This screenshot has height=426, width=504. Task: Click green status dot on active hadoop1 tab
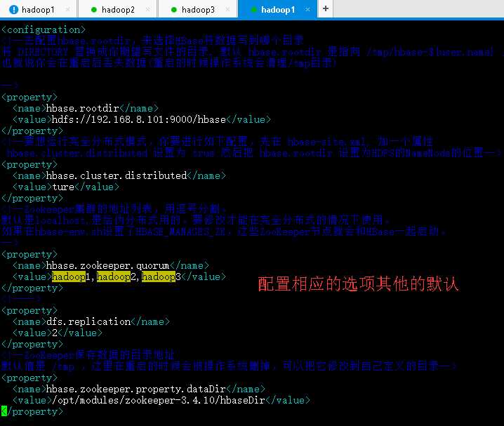pyautogui.click(x=253, y=10)
